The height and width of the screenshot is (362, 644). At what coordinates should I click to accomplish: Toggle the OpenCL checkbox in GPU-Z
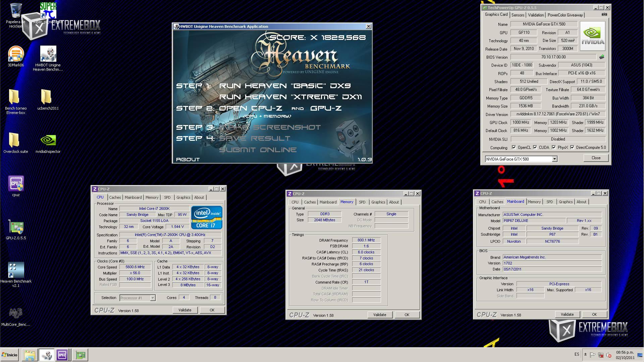click(x=514, y=147)
